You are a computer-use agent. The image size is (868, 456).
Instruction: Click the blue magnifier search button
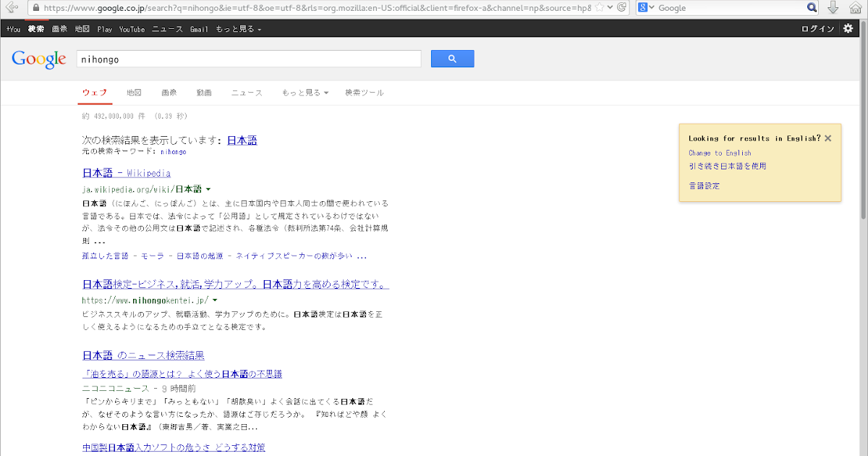tap(452, 58)
